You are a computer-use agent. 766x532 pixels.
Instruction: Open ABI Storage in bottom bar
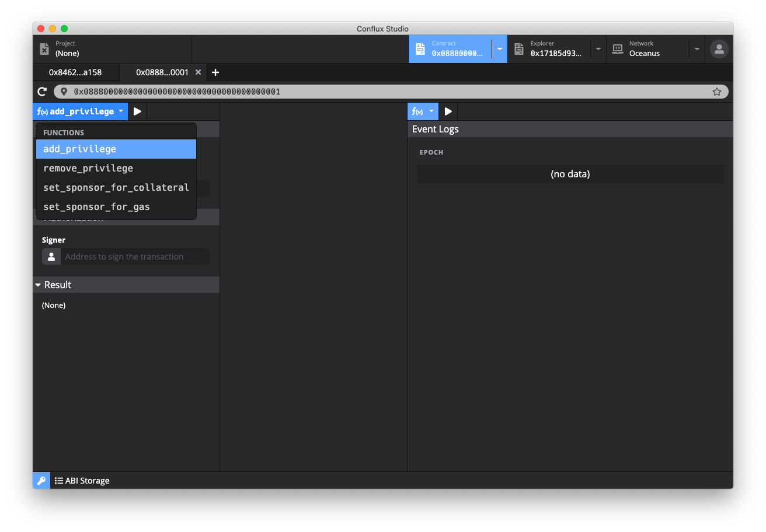[x=82, y=481]
